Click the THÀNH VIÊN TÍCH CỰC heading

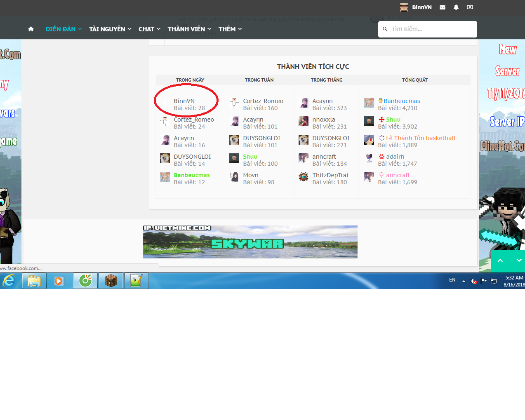(x=313, y=66)
